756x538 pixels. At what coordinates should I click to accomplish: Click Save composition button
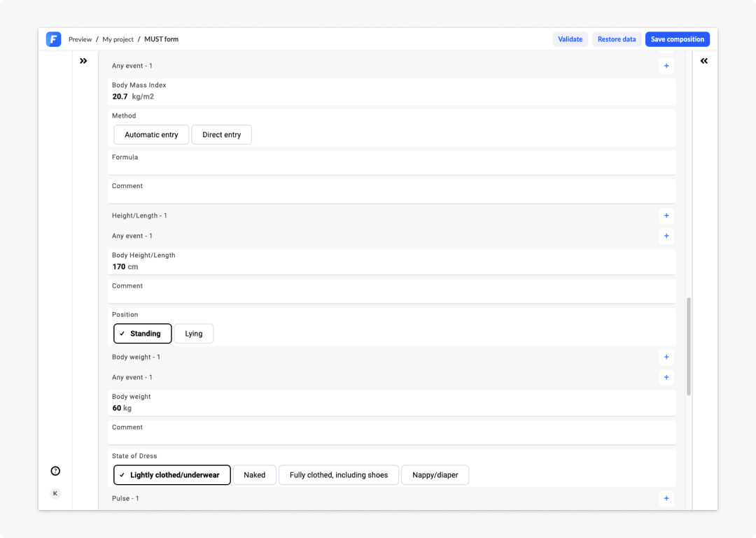point(678,39)
